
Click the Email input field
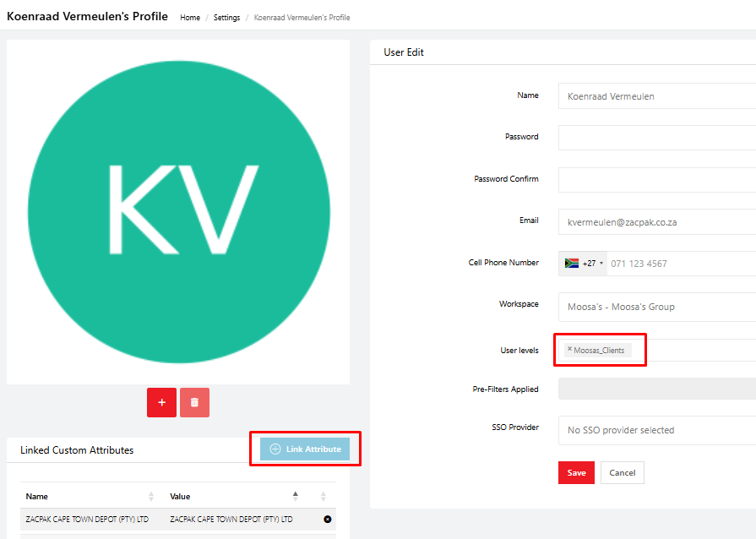point(655,222)
